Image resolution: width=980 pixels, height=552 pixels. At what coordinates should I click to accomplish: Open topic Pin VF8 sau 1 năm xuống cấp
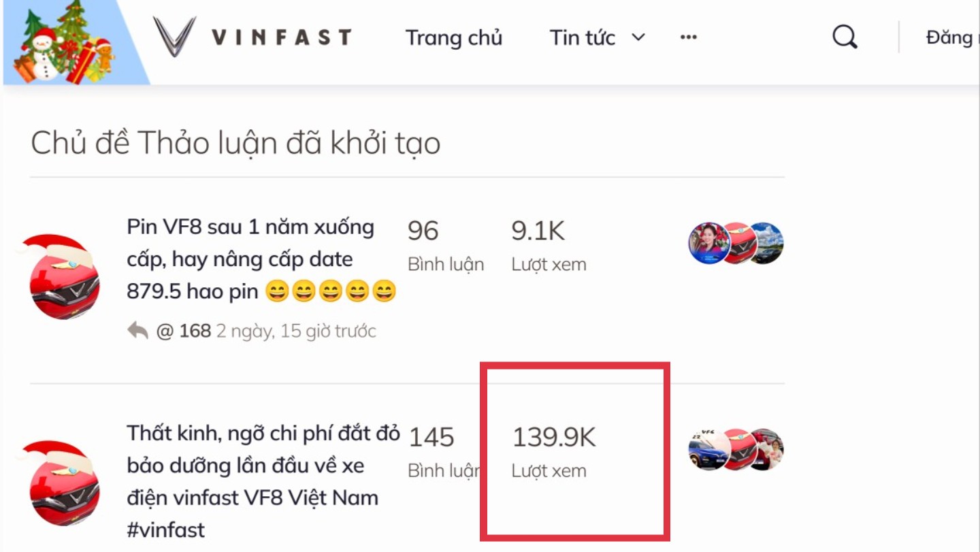[261, 259]
